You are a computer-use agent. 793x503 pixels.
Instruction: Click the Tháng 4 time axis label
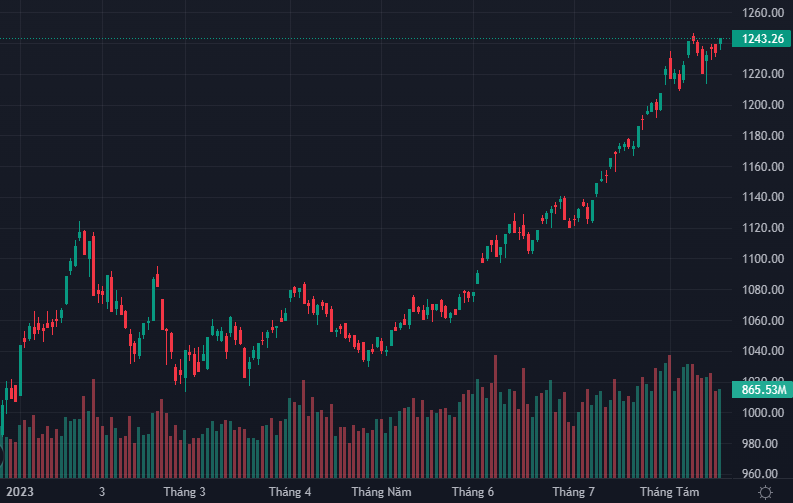click(x=290, y=492)
